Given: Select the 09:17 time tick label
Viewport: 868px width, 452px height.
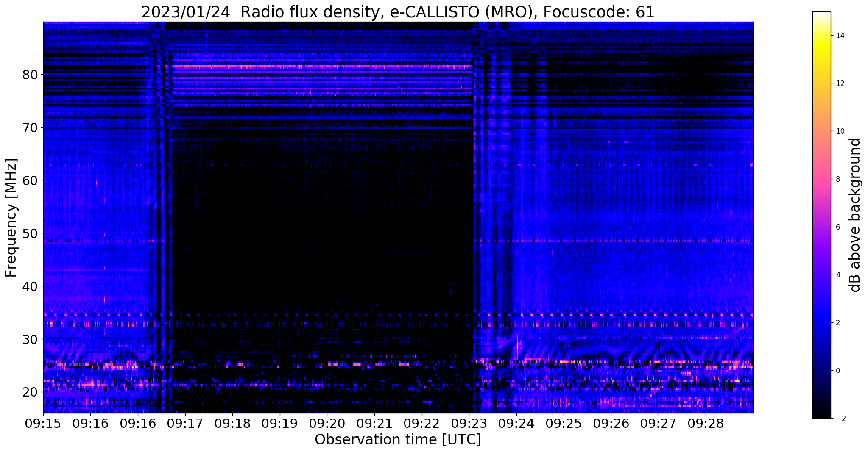Looking at the screenshot, I should pos(185,423).
